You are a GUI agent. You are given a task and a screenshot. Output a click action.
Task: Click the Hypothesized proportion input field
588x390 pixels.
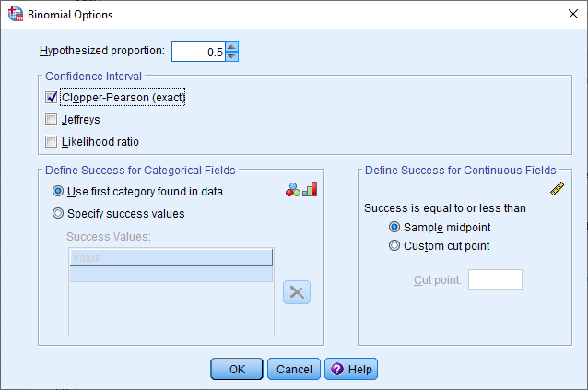pyautogui.click(x=197, y=53)
